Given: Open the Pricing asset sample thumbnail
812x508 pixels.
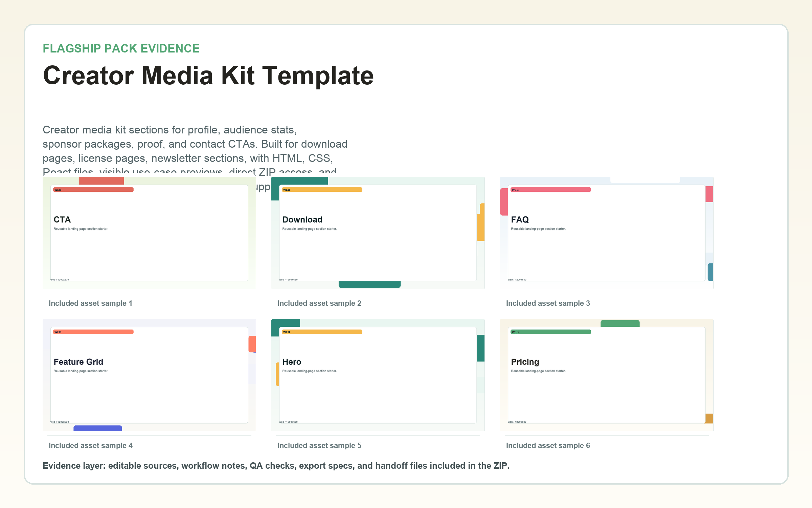Looking at the screenshot, I should coord(607,375).
